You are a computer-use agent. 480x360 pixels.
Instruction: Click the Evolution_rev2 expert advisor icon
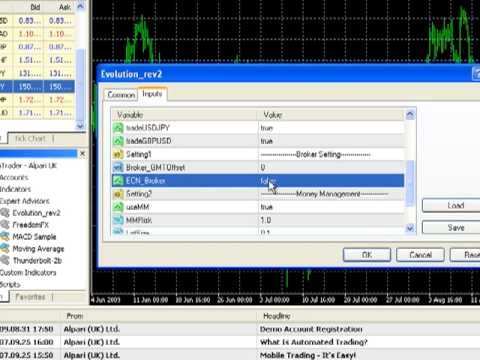point(5,213)
